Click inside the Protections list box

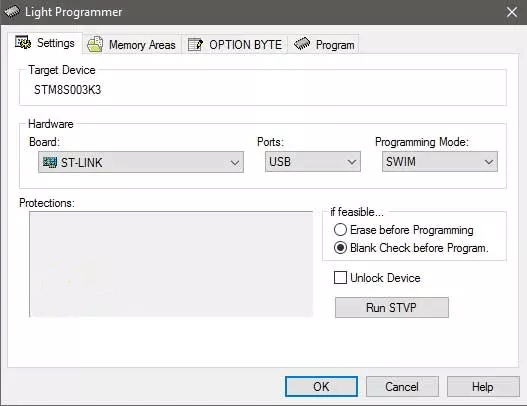click(x=171, y=264)
